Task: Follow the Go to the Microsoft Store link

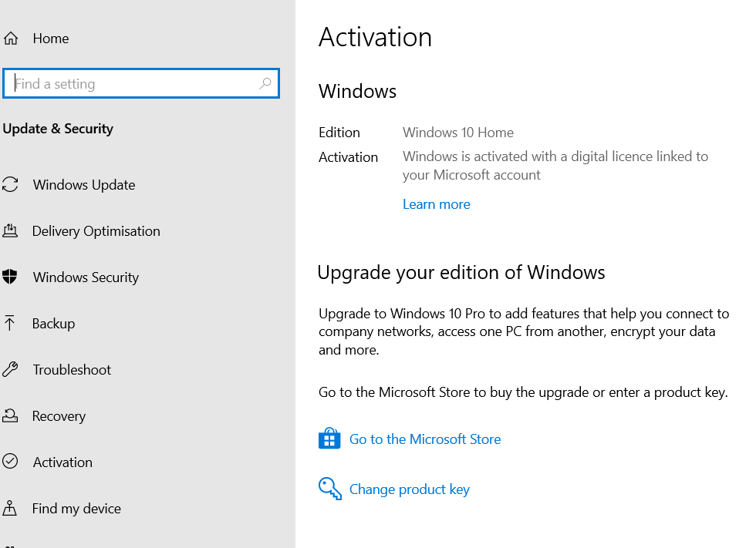Action: pos(425,439)
